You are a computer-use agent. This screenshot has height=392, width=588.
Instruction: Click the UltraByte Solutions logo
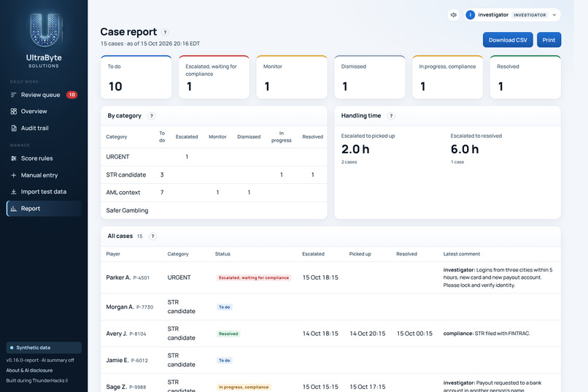[45, 39]
